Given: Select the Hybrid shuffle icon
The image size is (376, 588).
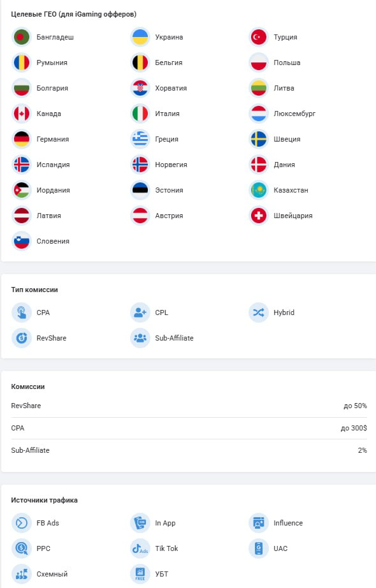Looking at the screenshot, I should pyautogui.click(x=259, y=312).
